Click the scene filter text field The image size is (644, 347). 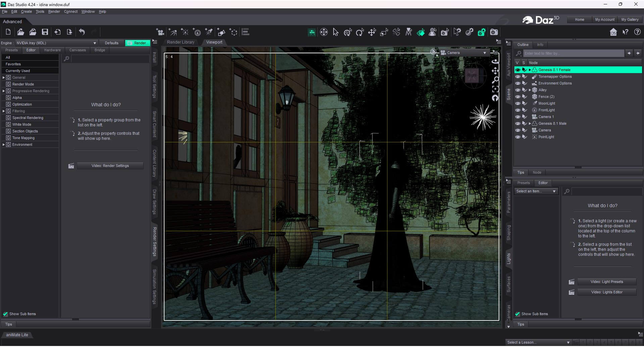click(574, 53)
